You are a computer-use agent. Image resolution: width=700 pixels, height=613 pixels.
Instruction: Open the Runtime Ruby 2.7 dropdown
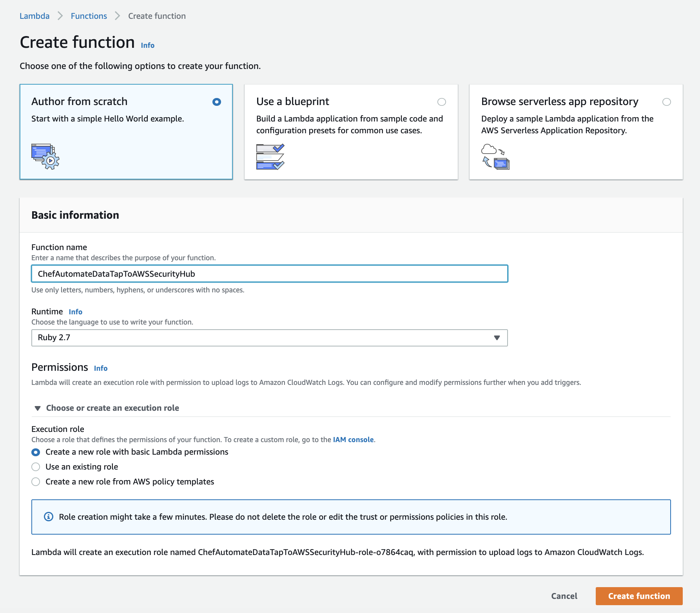[270, 338]
